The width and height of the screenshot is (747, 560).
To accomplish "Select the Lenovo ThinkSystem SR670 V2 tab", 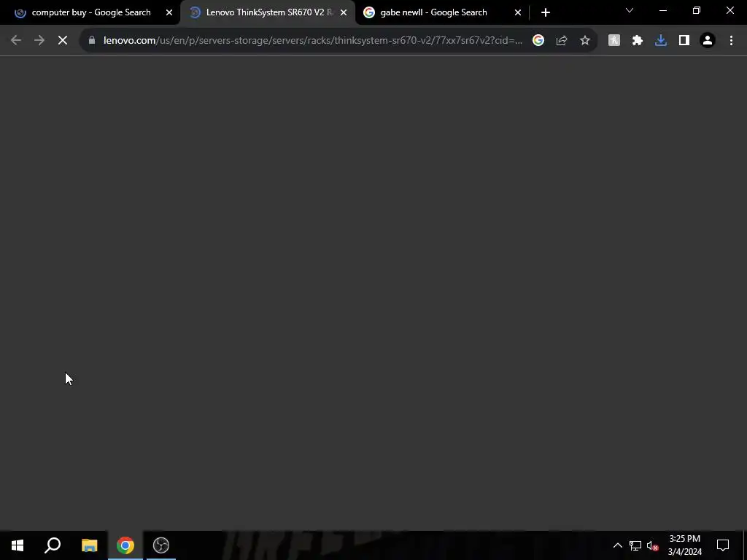I will point(267,12).
